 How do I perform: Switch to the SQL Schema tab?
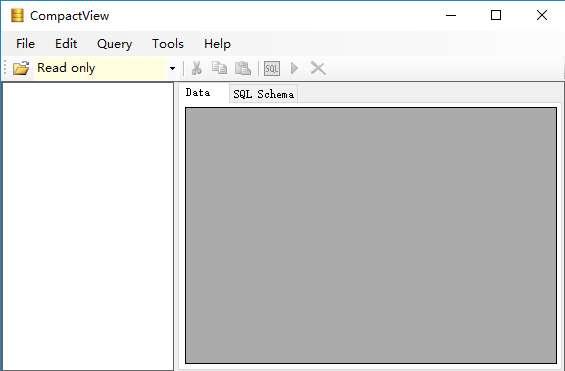coord(263,94)
